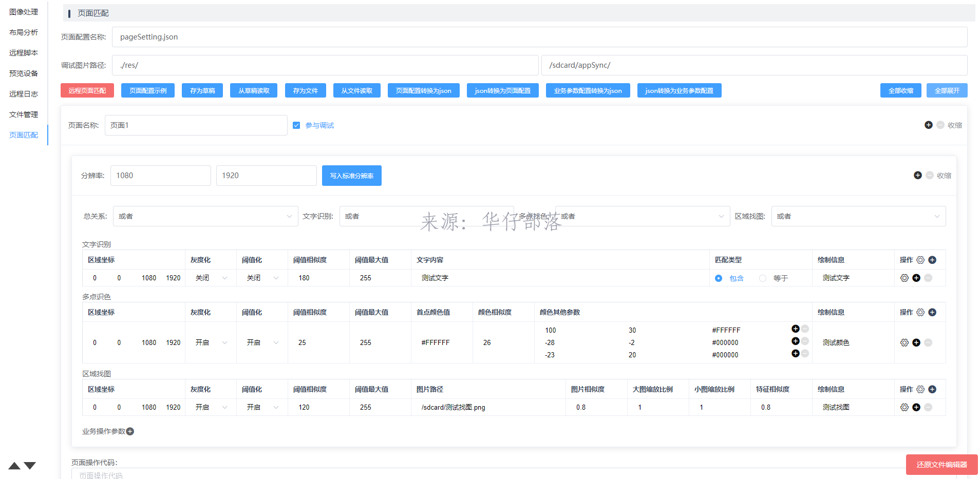
Task: Click plus icon beside 业务操作参数
Action: pos(130,431)
